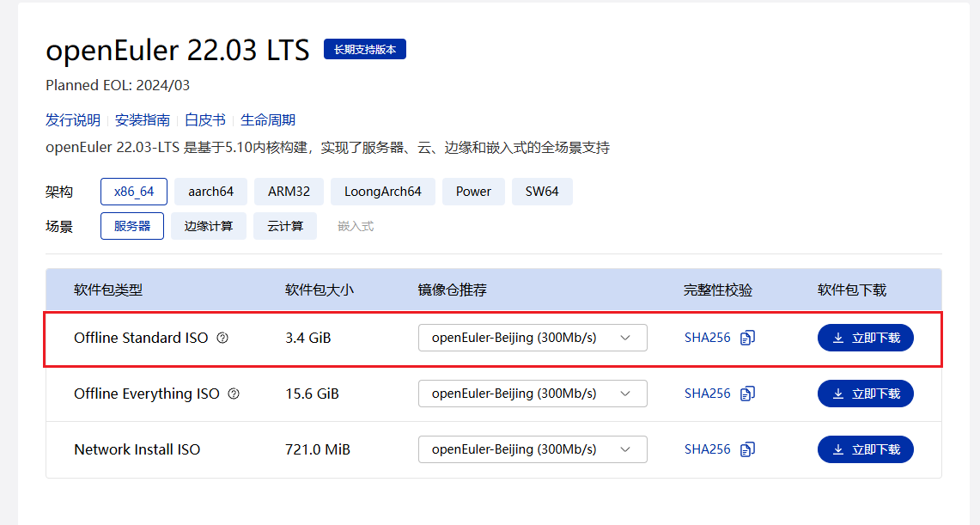Choose 边缘计算 scenario
Image resolution: width=980 pixels, height=525 pixels.
(208, 226)
